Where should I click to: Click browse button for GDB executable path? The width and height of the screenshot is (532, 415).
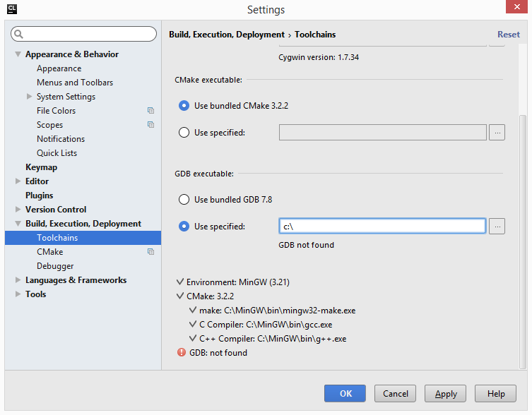(497, 227)
